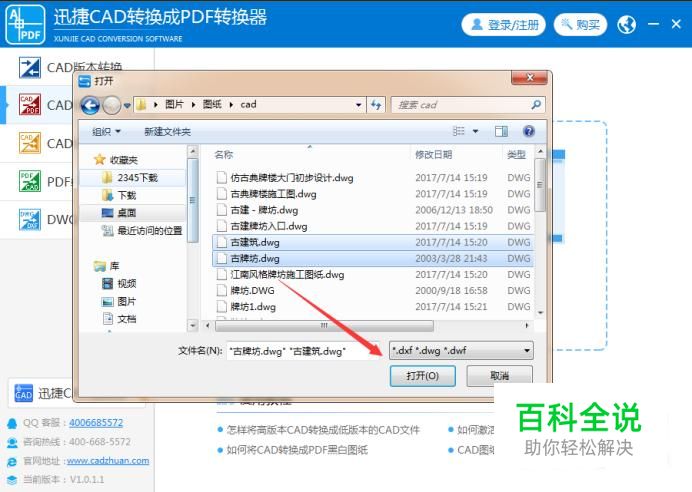The height and width of the screenshot is (492, 692).
Task: Open QQ客服 link 4006685572
Action: (x=96, y=422)
